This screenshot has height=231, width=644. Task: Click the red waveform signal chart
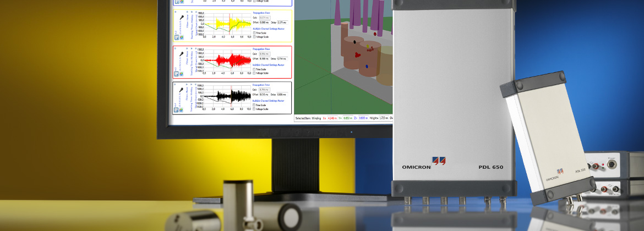(227, 61)
